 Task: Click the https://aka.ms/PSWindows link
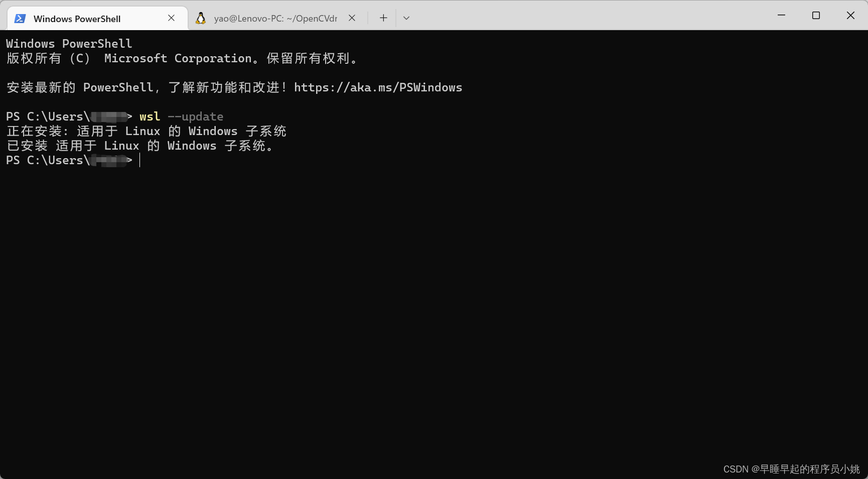[378, 87]
